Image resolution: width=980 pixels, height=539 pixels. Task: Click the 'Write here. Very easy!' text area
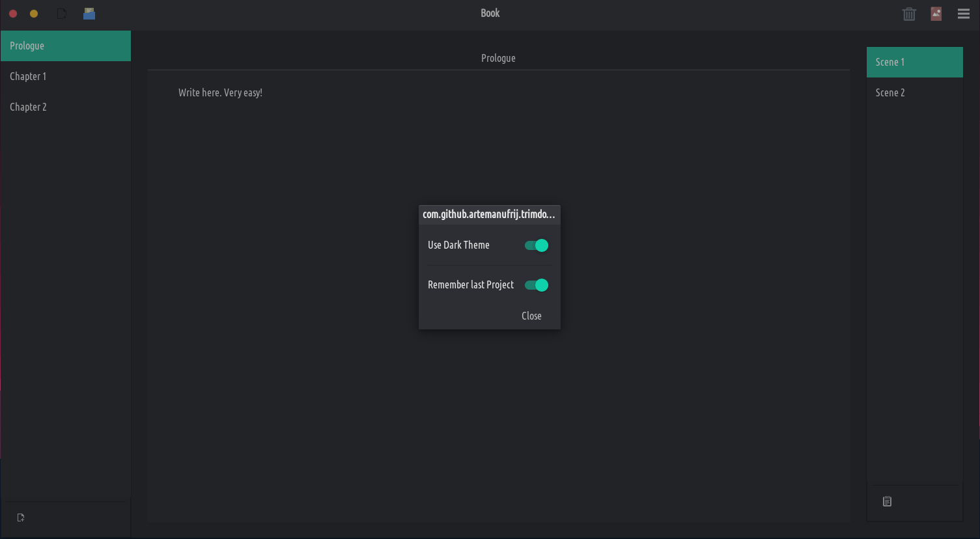(220, 92)
